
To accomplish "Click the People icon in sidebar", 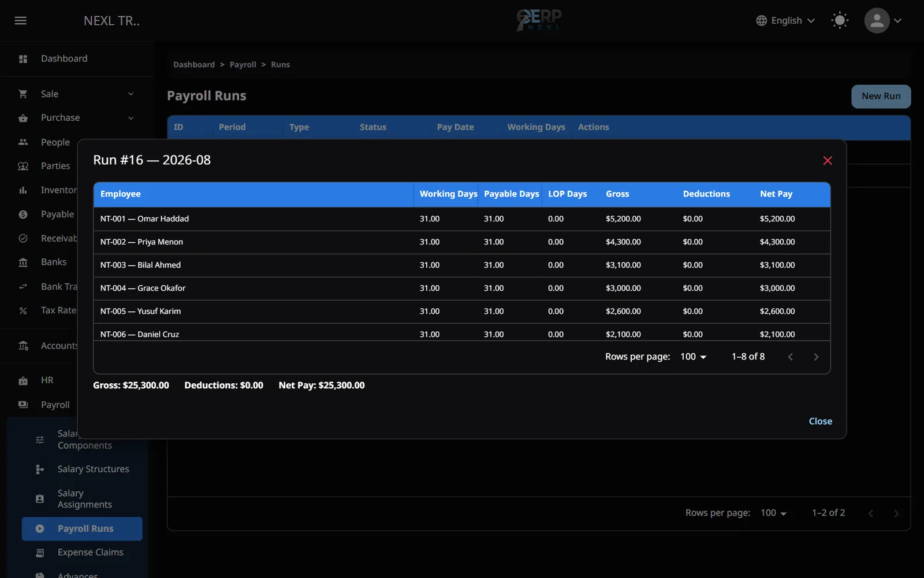I will tap(23, 142).
